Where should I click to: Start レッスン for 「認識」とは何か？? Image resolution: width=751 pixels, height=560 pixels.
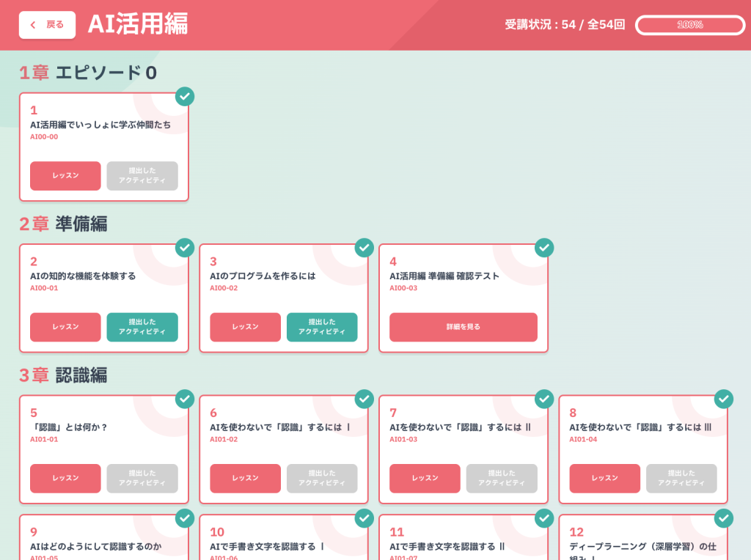65,478
